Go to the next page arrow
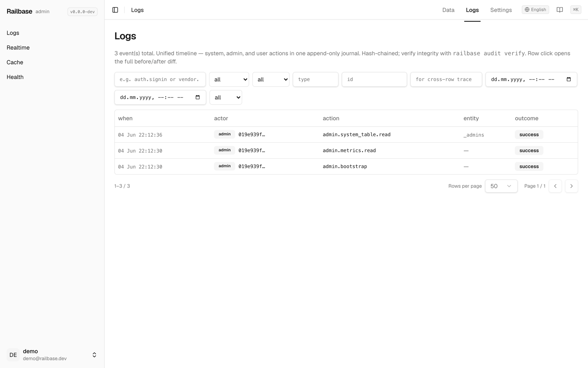This screenshot has height=368, width=588. point(571,186)
